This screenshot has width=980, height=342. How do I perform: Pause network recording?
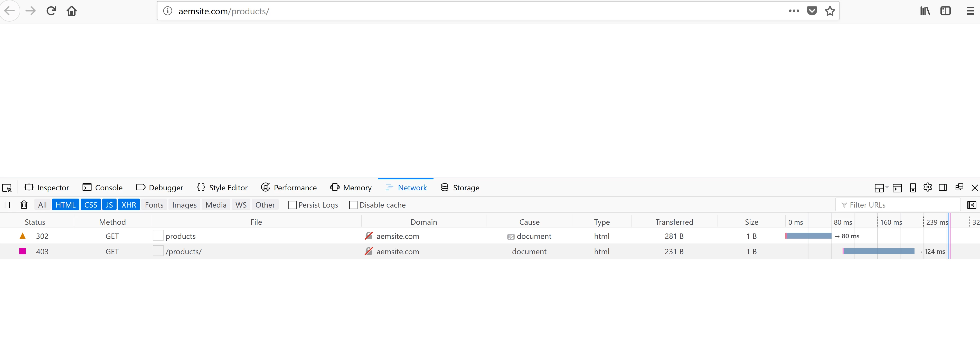pyautogui.click(x=7, y=205)
